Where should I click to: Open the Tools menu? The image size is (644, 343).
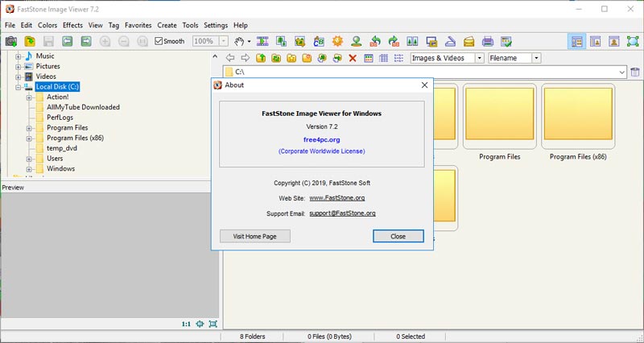pyautogui.click(x=190, y=25)
